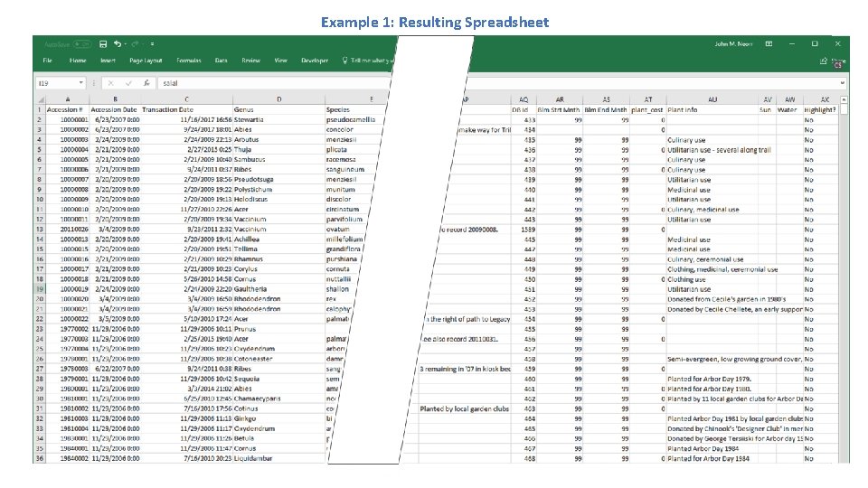Click the Save icon in Quick Access toolbar

pos(103,43)
